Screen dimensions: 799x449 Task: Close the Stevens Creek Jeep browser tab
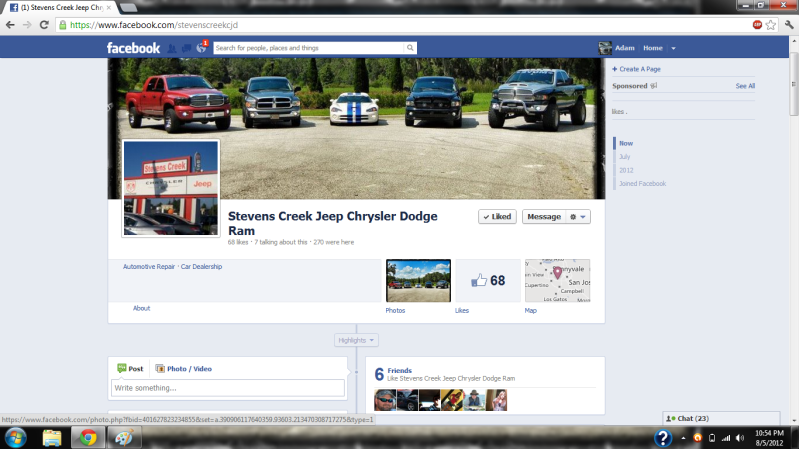tap(109, 8)
